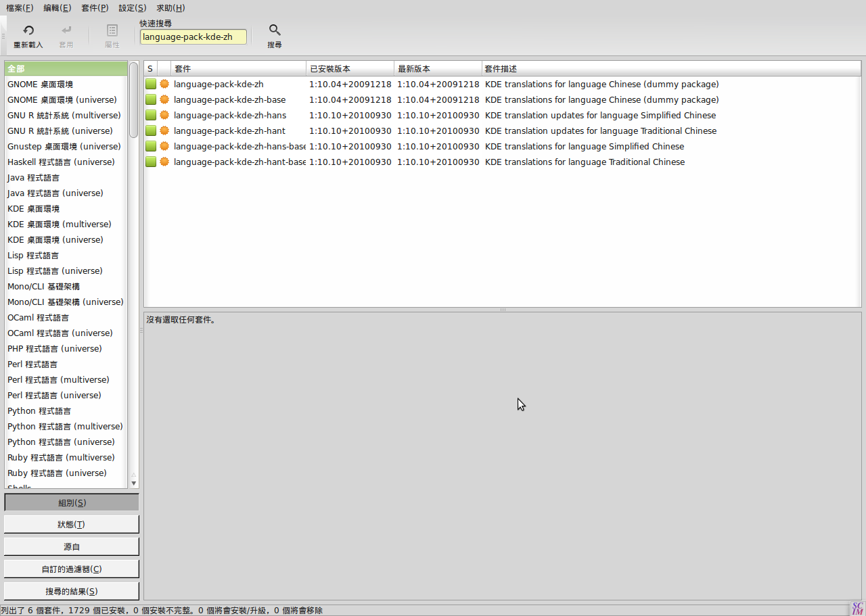Click the 套用 apply icon
Image resolution: width=866 pixels, height=616 pixels.
66,30
